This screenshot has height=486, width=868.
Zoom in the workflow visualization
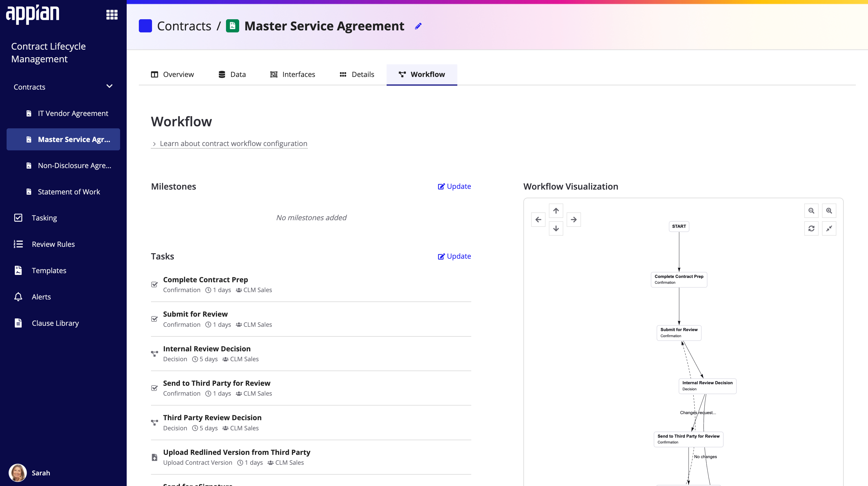829,211
